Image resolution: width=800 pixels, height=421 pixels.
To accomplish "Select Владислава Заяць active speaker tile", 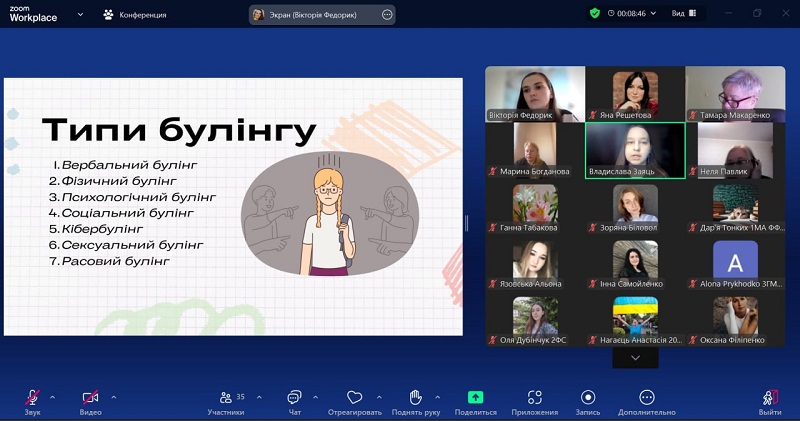I will (x=635, y=150).
